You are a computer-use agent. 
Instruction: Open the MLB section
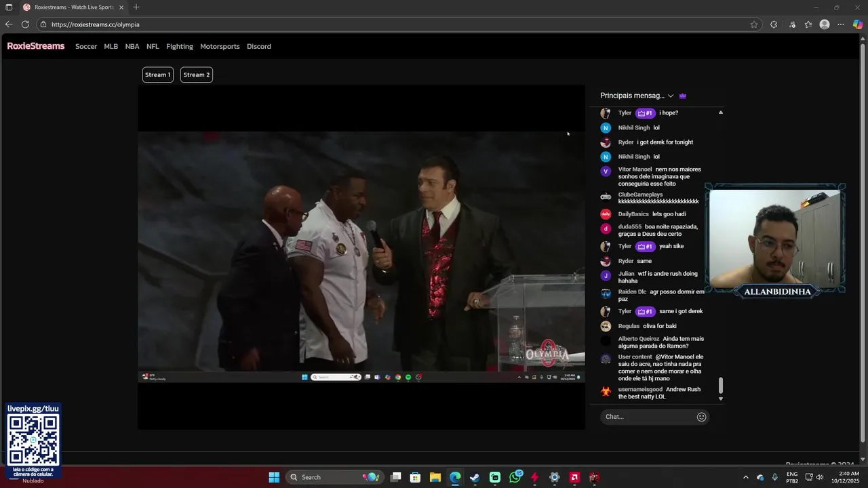(111, 47)
